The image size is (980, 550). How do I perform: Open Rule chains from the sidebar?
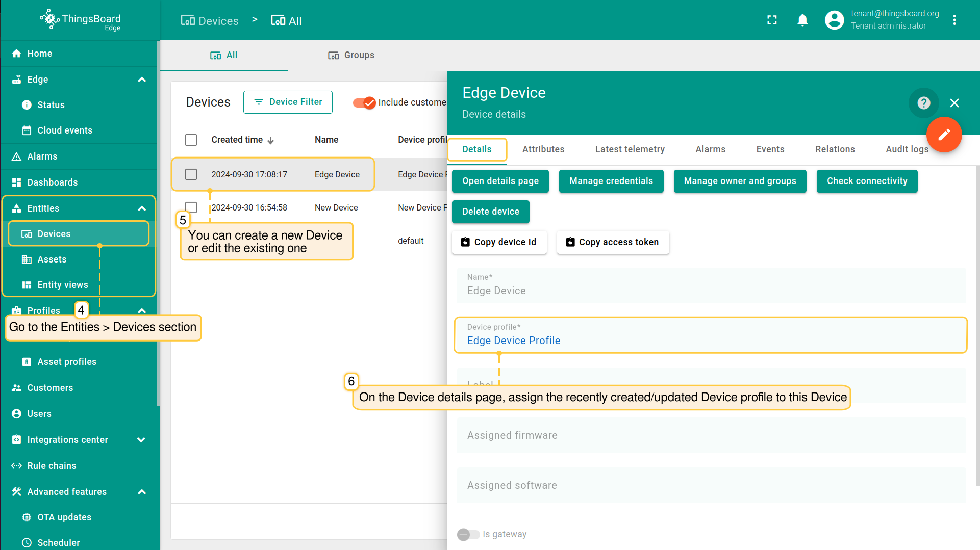pos(52,465)
